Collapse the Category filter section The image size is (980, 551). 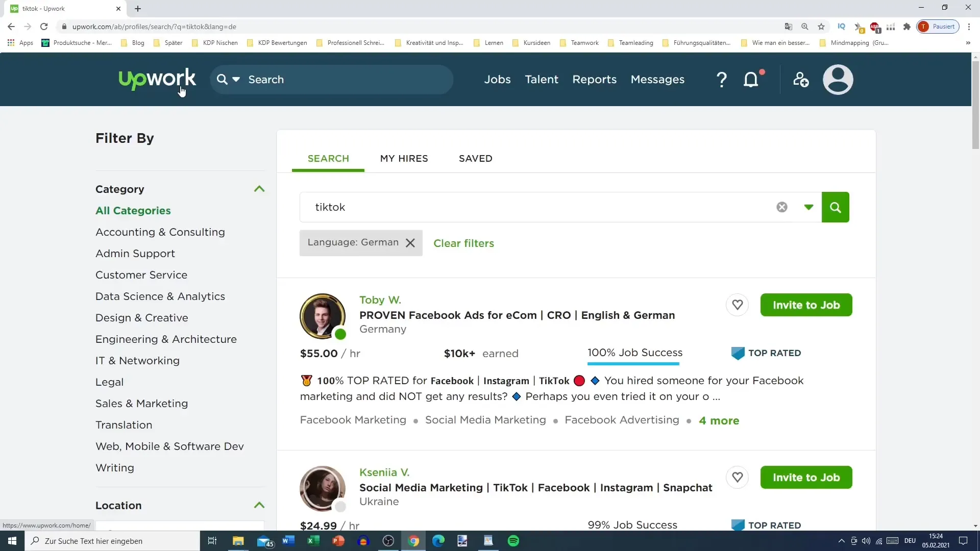(x=259, y=189)
